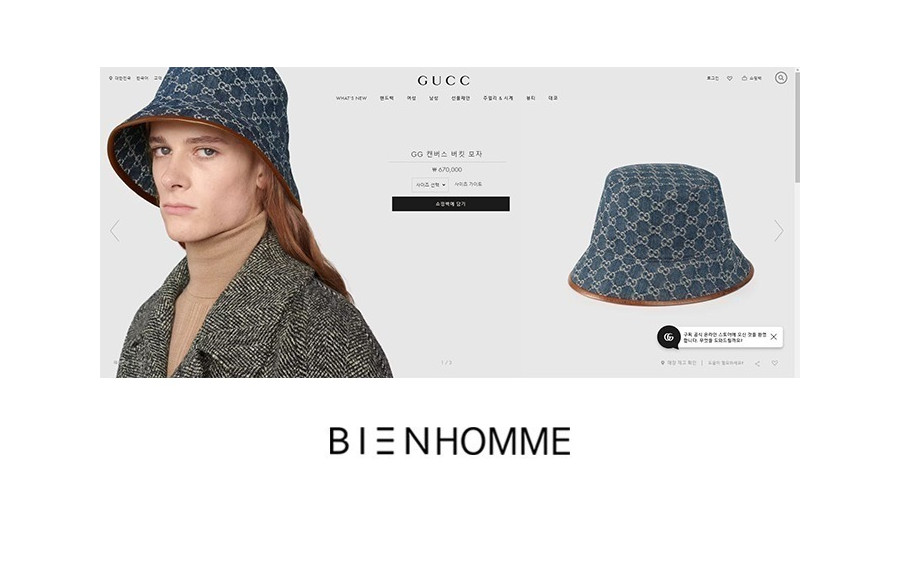Expand the size selection dropdown

coord(430,185)
